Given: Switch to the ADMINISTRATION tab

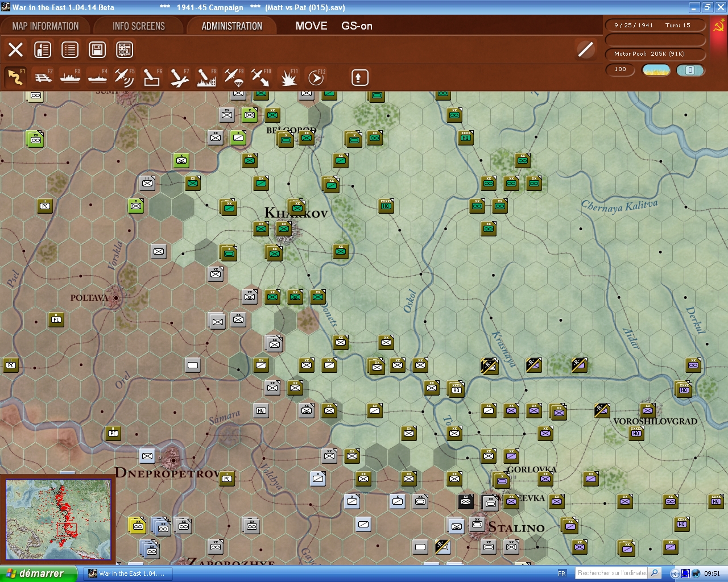Looking at the screenshot, I should tap(232, 26).
